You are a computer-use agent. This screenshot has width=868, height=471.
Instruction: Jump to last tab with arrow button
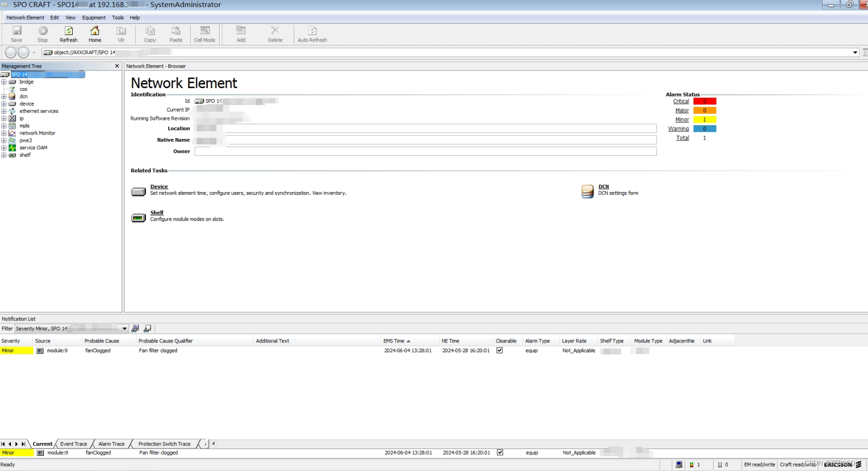(24, 444)
